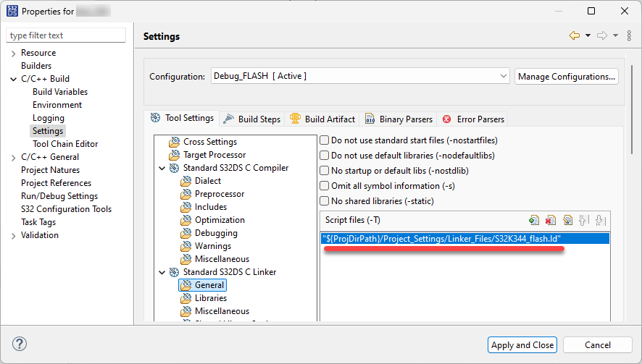The image size is (642, 364).
Task: Click the Preprocessor option icon
Action: click(186, 194)
